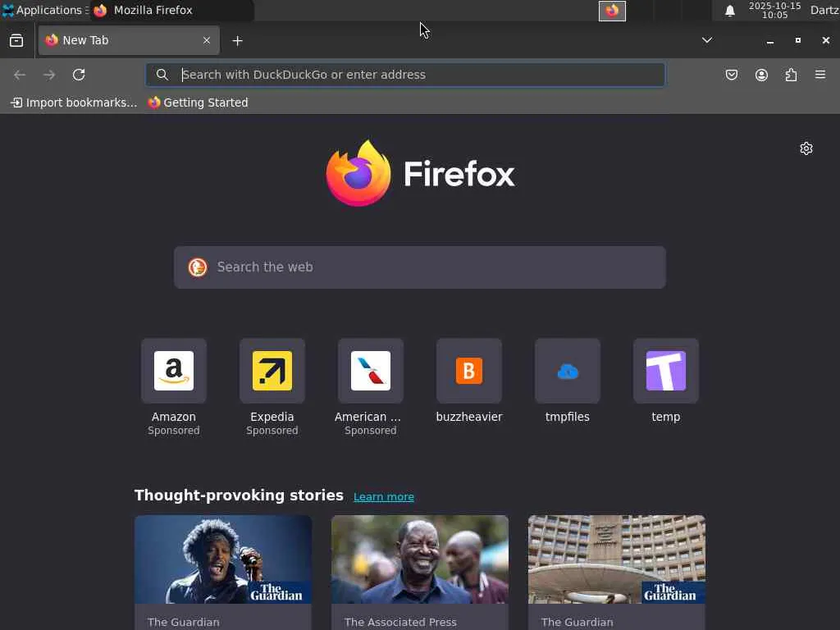Open Getting Started bookmark
Viewport: 840px width, 630px height.
click(199, 103)
